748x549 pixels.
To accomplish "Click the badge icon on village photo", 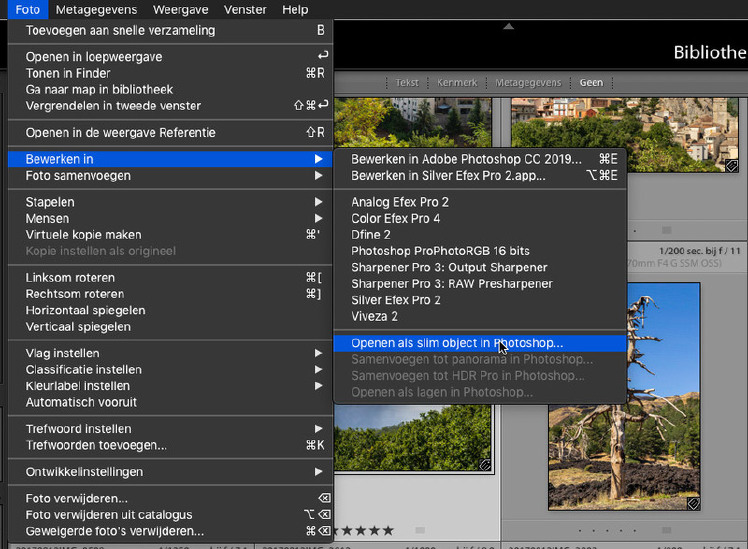I will 731,166.
